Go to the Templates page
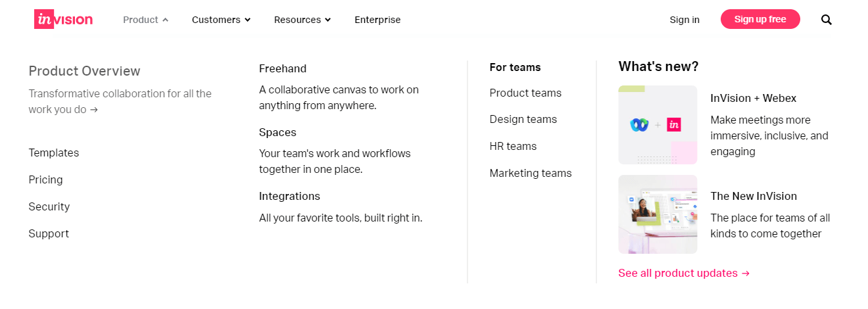Viewport: 868px width, 309px height. (54, 153)
